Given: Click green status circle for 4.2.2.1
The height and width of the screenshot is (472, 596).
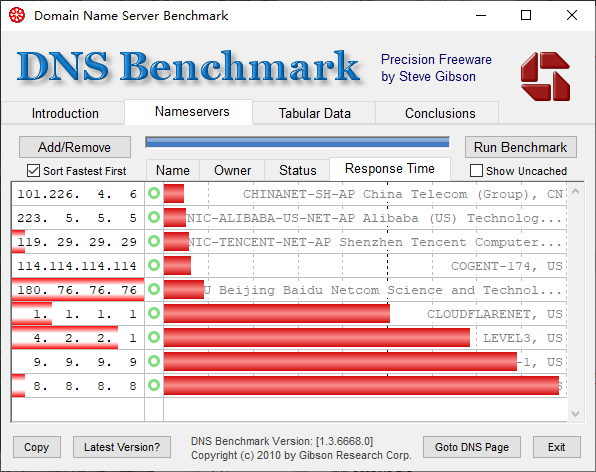Looking at the screenshot, I should coord(154,337).
